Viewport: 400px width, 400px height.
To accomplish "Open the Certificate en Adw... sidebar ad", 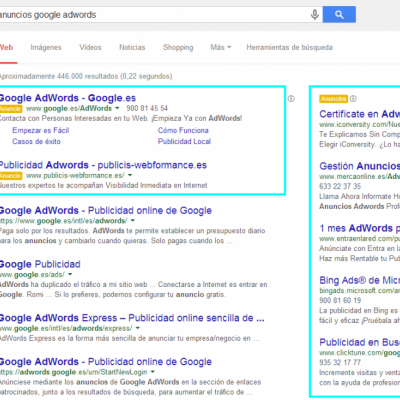I will (x=359, y=114).
